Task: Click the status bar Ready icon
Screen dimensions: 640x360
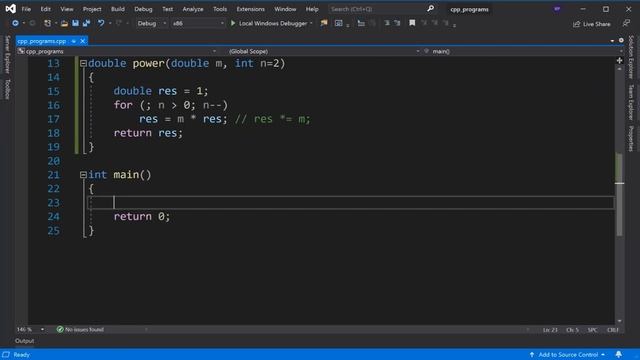Action: [x=6, y=354]
